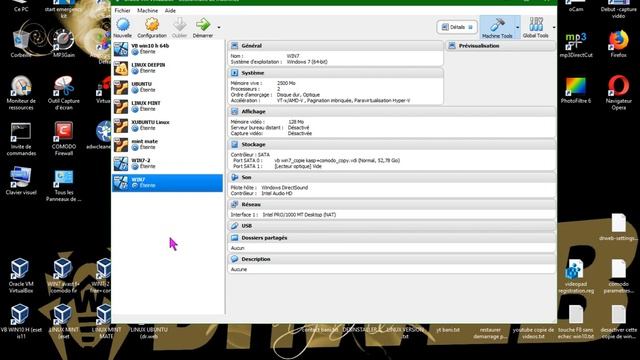Select the VB win10 h 64b machine
Viewport: 640px width, 360px height.
168,49
